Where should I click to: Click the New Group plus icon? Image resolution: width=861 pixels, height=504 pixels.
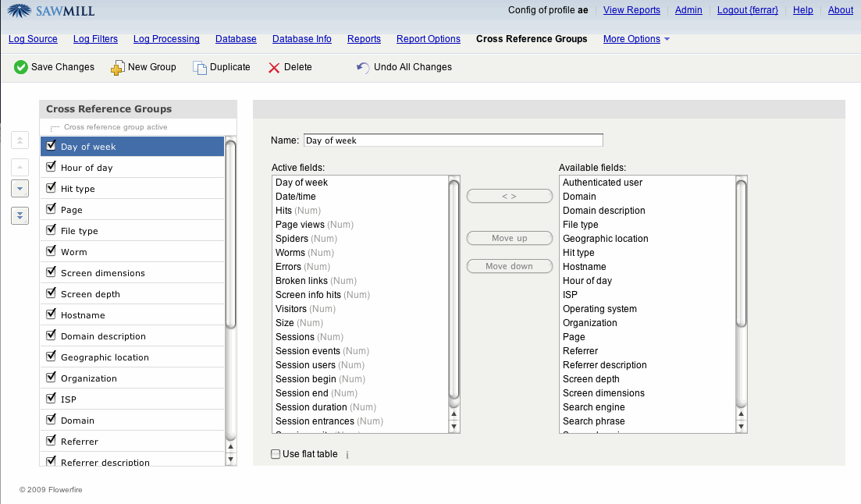point(118,68)
